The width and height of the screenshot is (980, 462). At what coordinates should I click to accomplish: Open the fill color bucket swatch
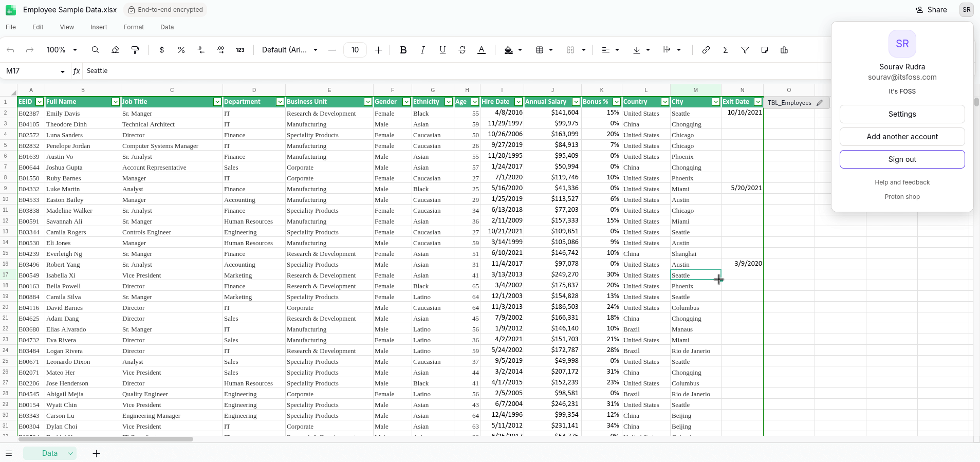[508, 50]
